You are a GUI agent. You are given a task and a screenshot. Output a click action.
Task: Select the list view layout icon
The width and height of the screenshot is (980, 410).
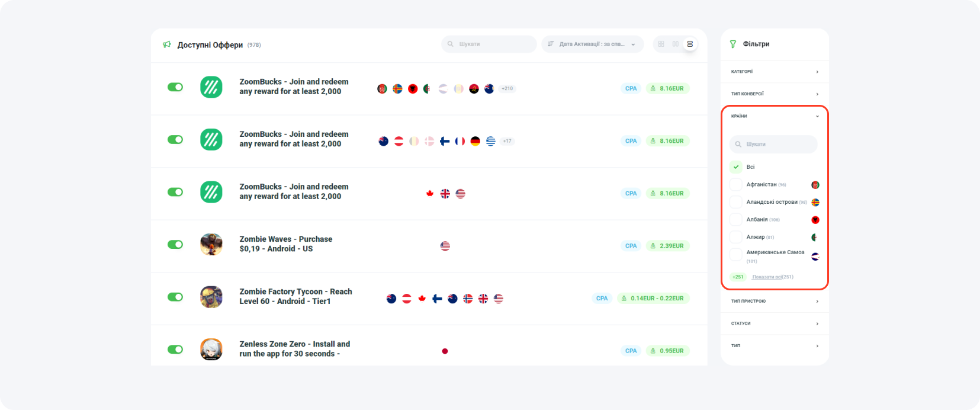point(690,44)
